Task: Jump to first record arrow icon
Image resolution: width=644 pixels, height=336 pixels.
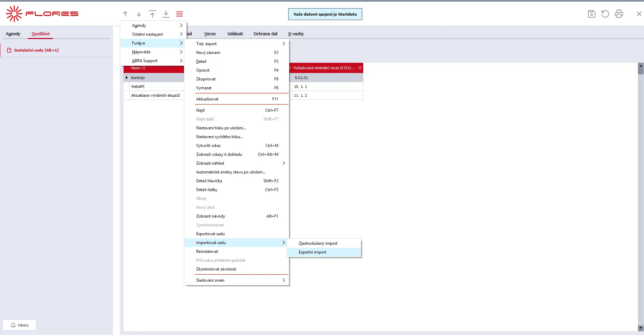Action: coord(152,14)
